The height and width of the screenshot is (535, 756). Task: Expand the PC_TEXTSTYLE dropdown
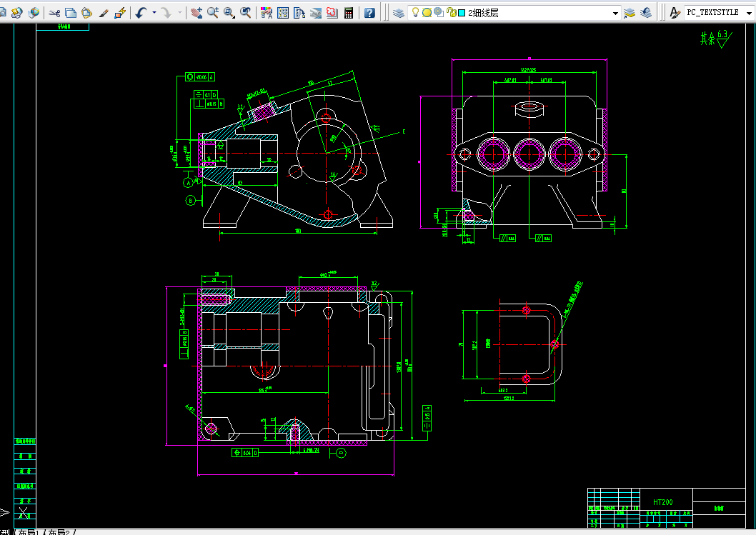(750, 13)
